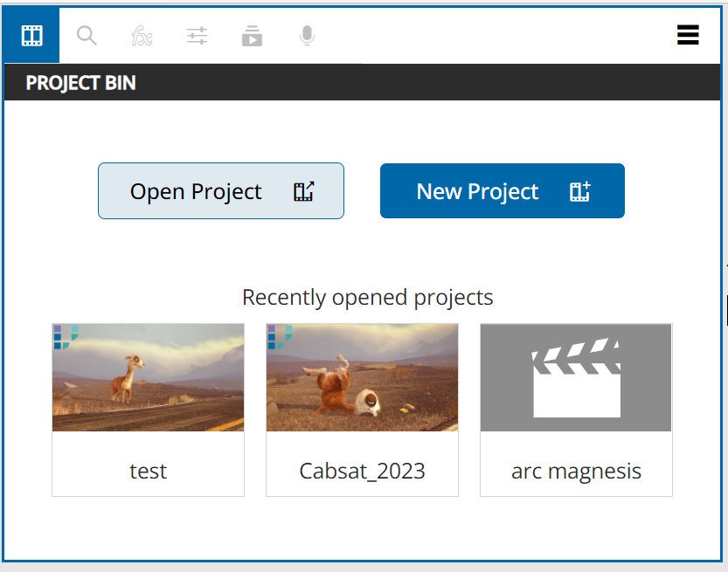Open the hamburger menu
Image resolution: width=728 pixels, height=572 pixels.
click(688, 35)
